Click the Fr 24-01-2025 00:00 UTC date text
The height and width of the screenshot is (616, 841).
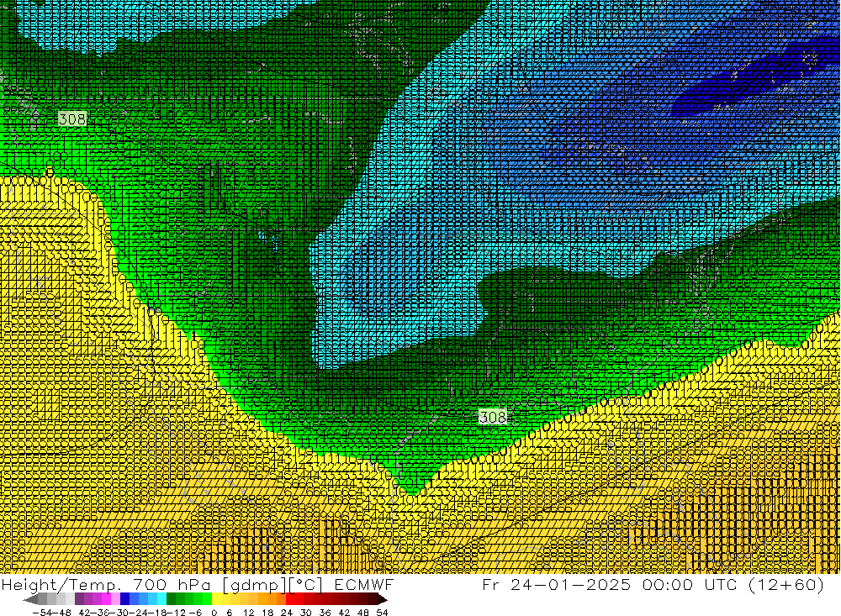point(611,584)
